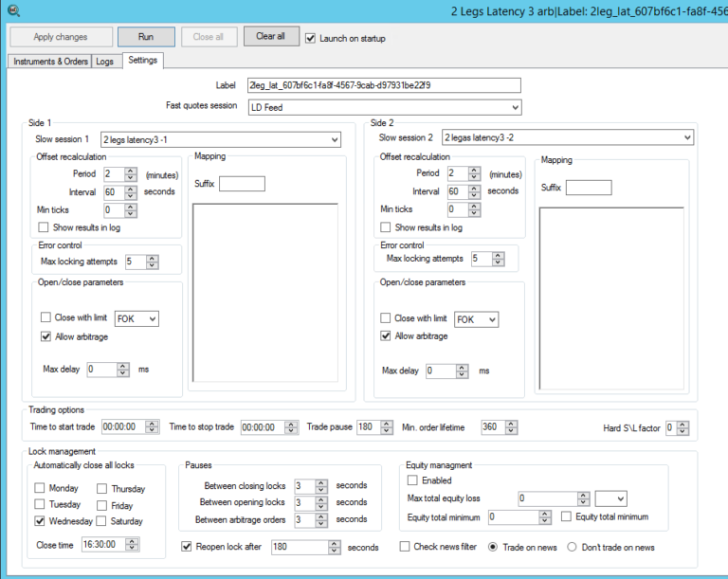Uncheck Side 1 Allow arbitrage

tap(45, 335)
